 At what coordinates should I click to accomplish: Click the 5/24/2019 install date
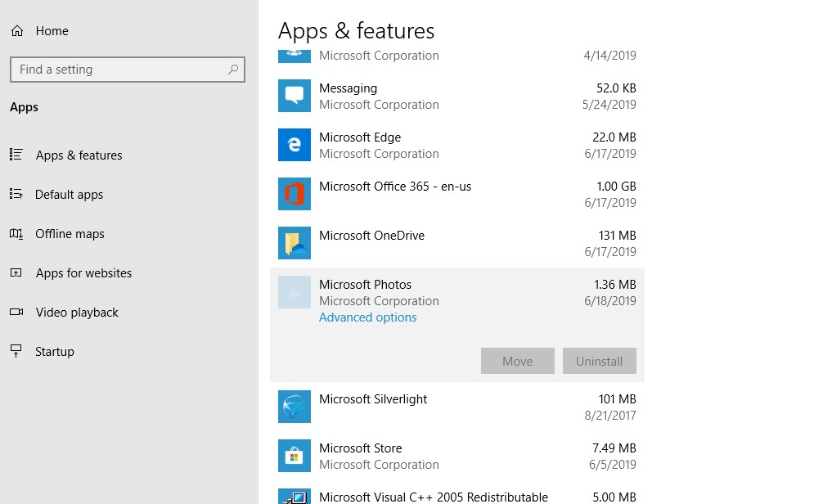tap(609, 105)
